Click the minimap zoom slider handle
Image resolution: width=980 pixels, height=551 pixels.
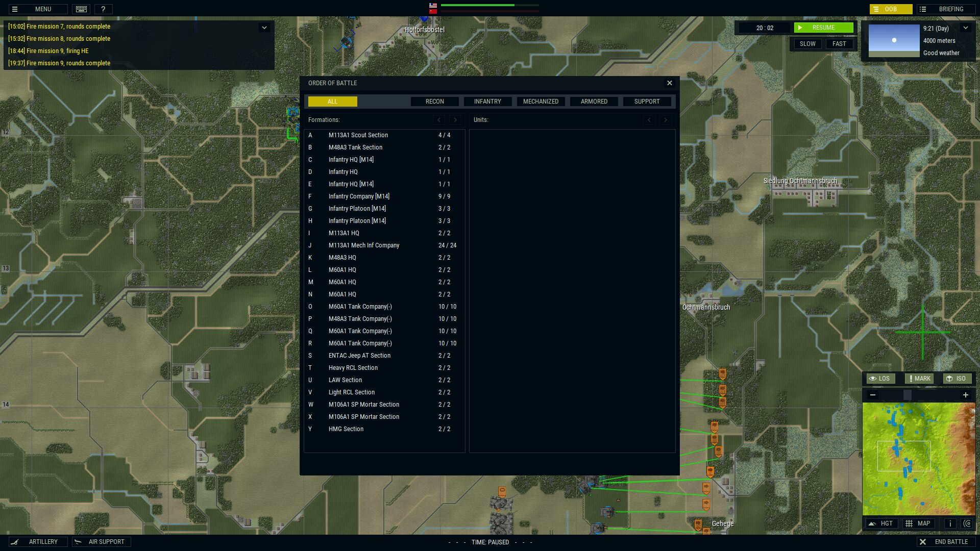click(908, 395)
